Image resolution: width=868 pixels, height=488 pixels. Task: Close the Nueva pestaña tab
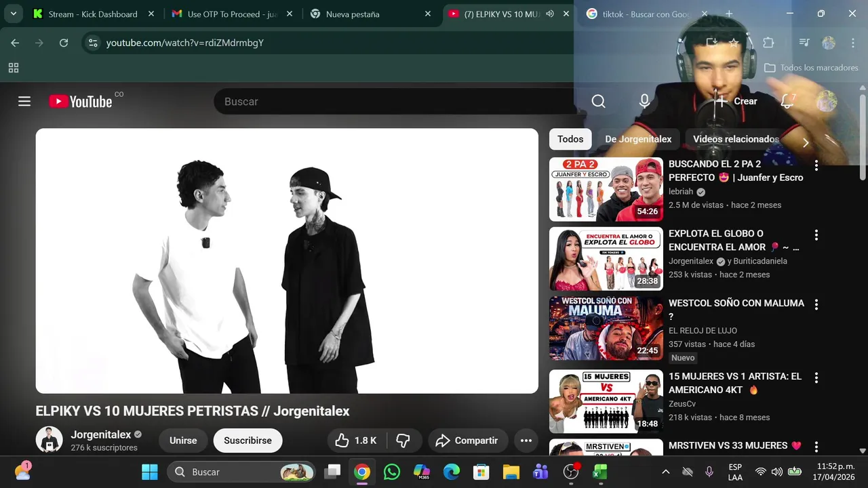click(428, 14)
